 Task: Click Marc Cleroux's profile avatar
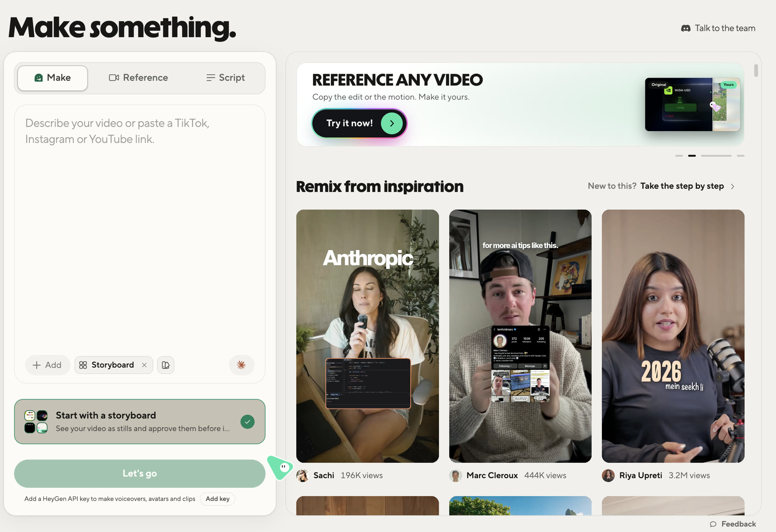click(x=455, y=476)
